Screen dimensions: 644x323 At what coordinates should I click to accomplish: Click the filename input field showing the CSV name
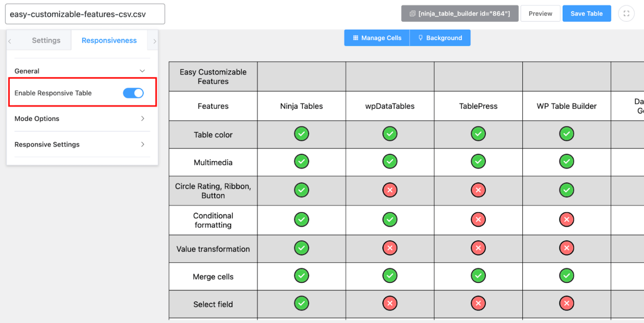[x=84, y=14]
